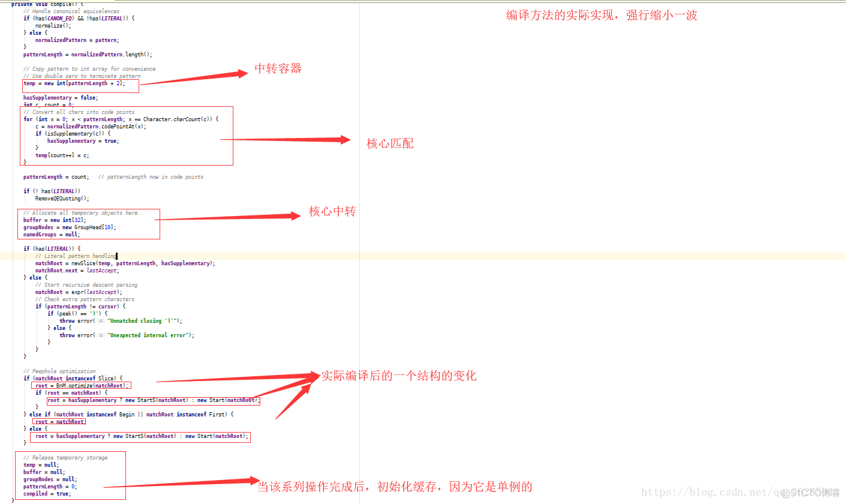This screenshot has width=846, height=504.
Task: Click comment "// Convert all chars into code points"
Action: 79,112
